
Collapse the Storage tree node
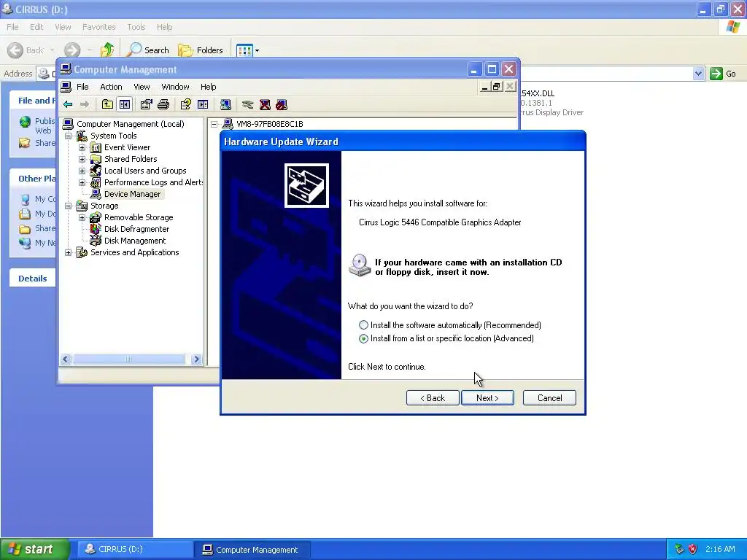coord(68,206)
